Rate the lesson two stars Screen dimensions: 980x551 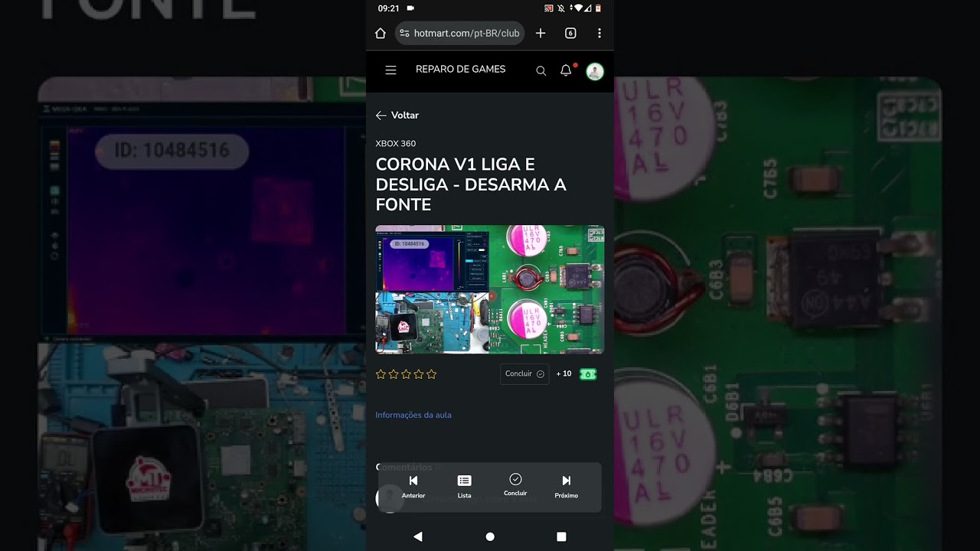click(394, 374)
